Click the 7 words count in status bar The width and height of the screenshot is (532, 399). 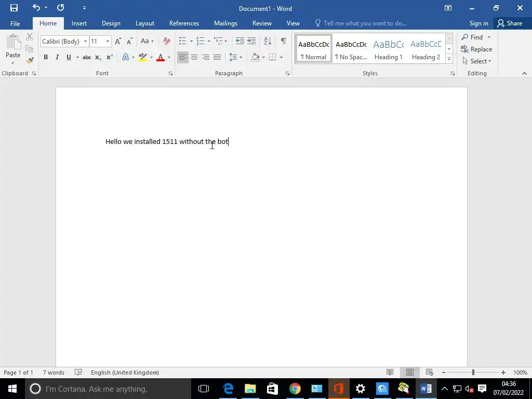coord(54,373)
